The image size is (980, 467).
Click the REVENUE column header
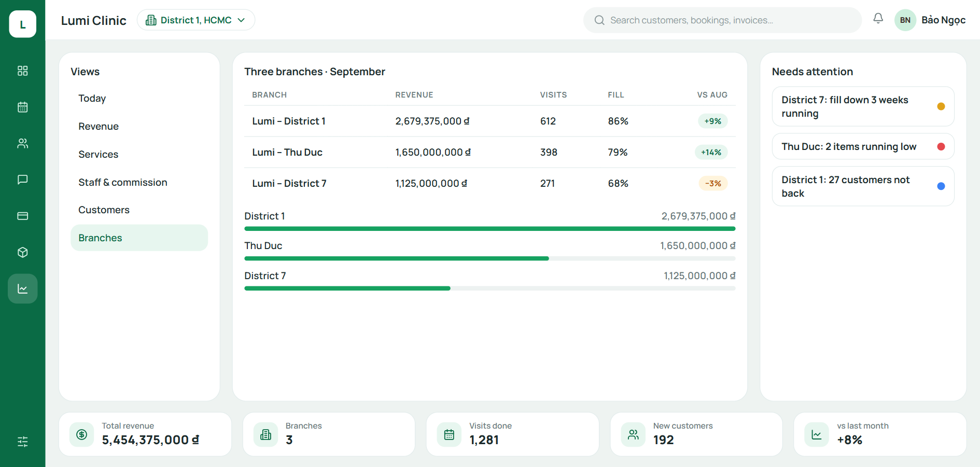[414, 95]
